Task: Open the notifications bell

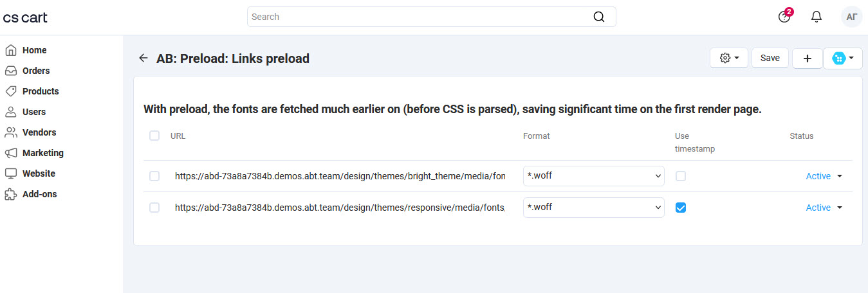Action: 817,17
